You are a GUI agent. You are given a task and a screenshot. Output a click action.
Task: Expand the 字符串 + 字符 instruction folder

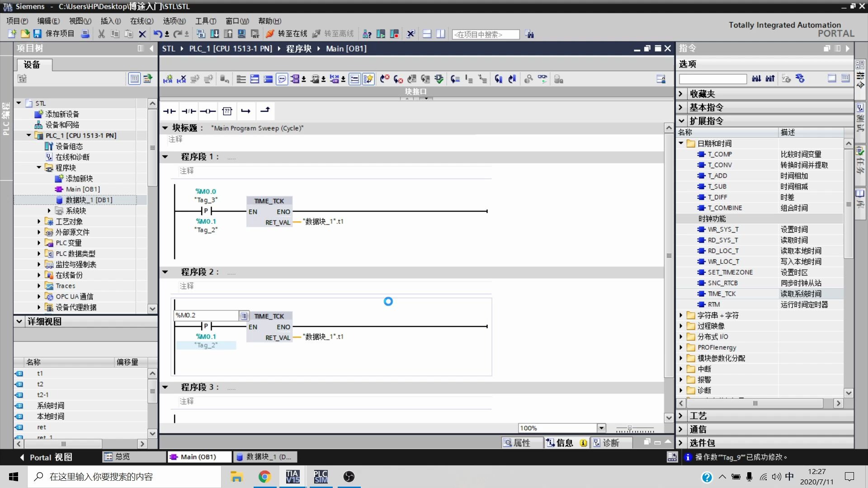[x=681, y=315]
